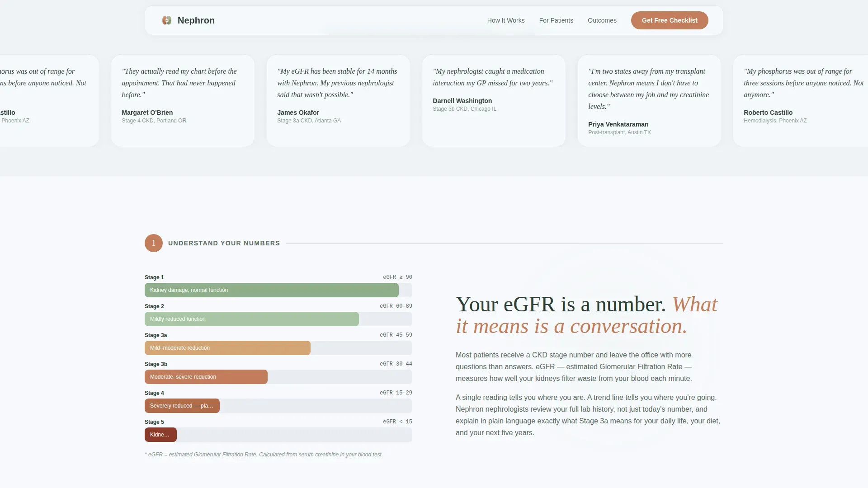Click the Stage 3a bar 'Mild–moderate reduction'
This screenshot has height=488, width=868.
(x=227, y=348)
